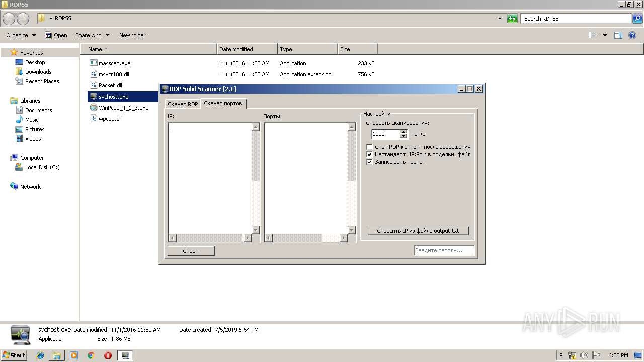Click the network tray icon
The height and width of the screenshot is (362, 644).
tap(572, 355)
